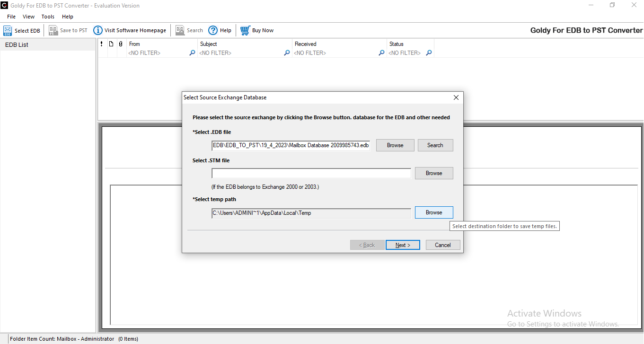Click the From filter magnifier icon
The image size is (644, 344).
coord(192,53)
